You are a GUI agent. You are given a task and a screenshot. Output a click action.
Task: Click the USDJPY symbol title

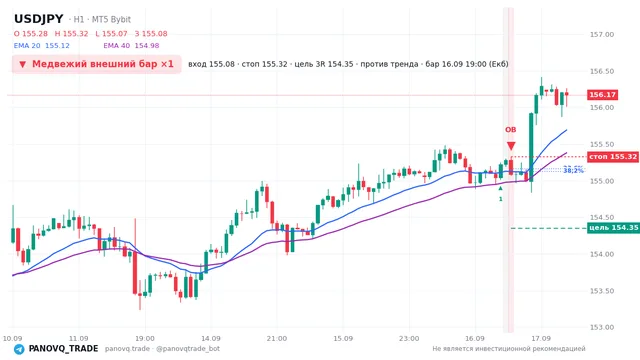coord(39,19)
